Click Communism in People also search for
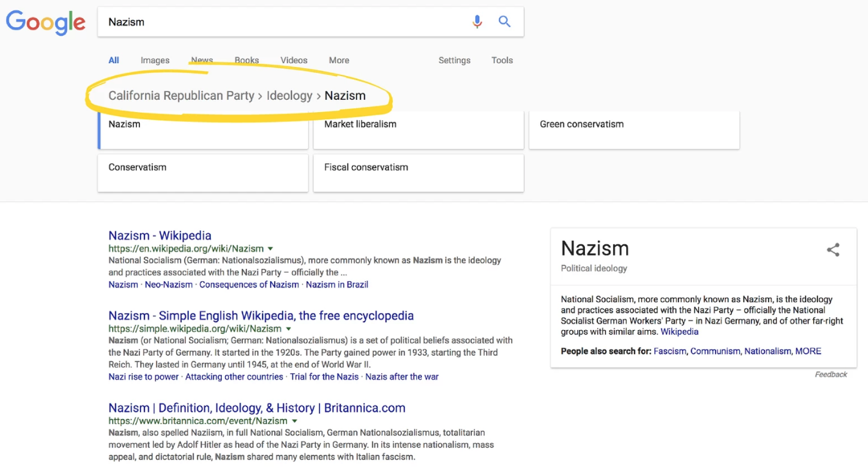The width and height of the screenshot is (868, 468). 715,351
